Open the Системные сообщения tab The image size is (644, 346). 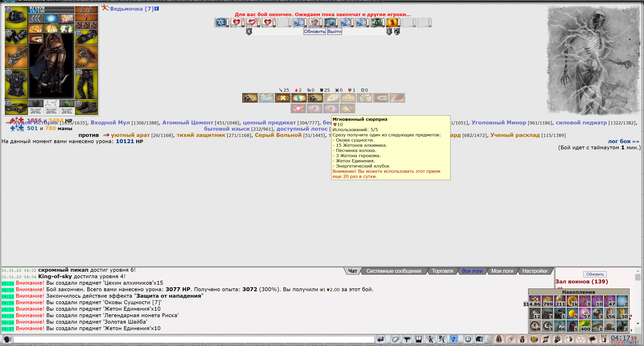coord(394,271)
